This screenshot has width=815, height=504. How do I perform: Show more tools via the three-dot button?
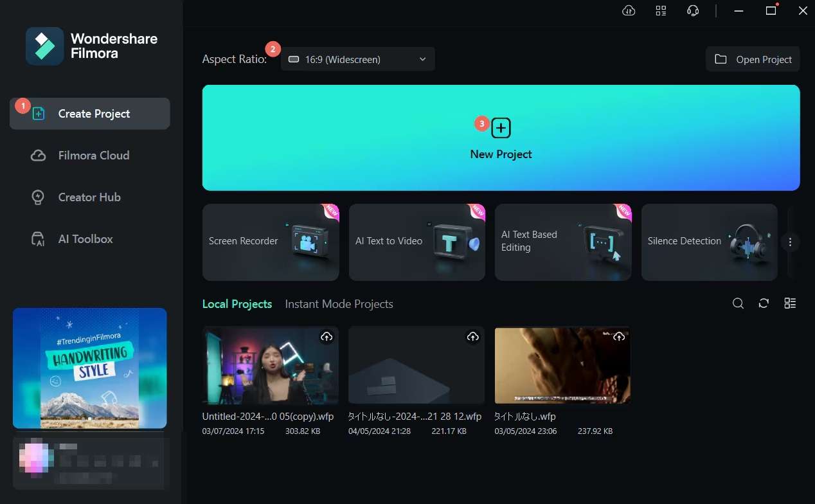pos(791,242)
